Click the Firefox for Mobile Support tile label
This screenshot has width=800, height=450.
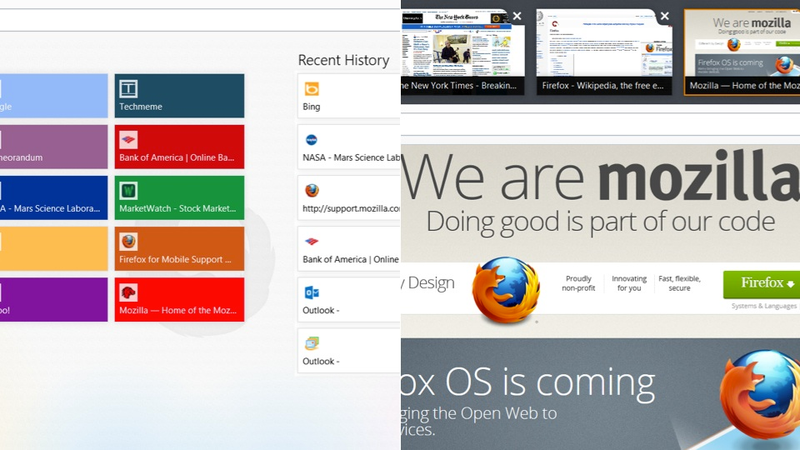coord(175,259)
